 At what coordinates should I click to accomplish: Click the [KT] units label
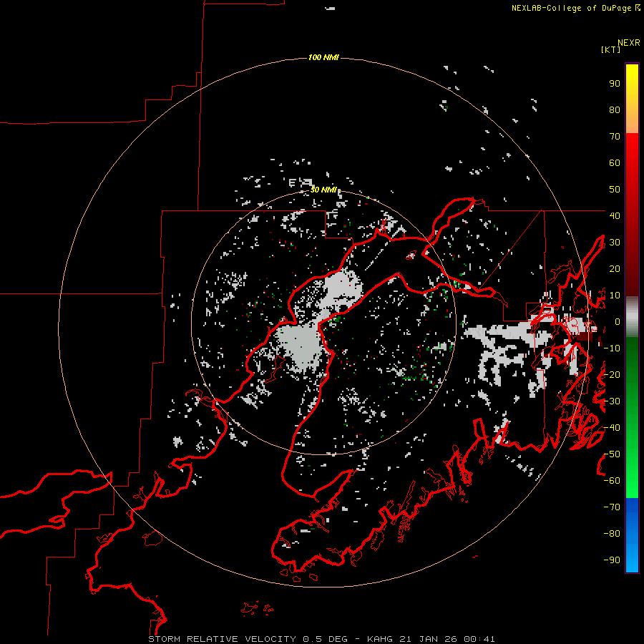(610, 49)
